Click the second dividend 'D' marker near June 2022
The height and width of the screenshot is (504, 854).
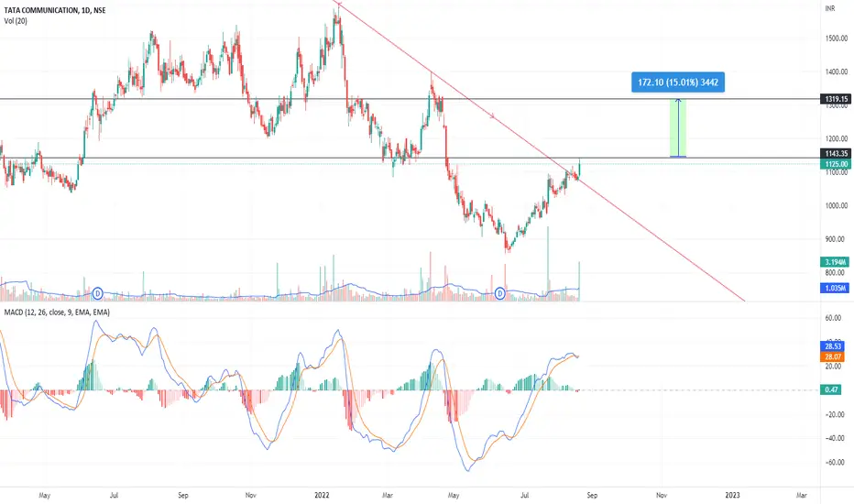500,293
